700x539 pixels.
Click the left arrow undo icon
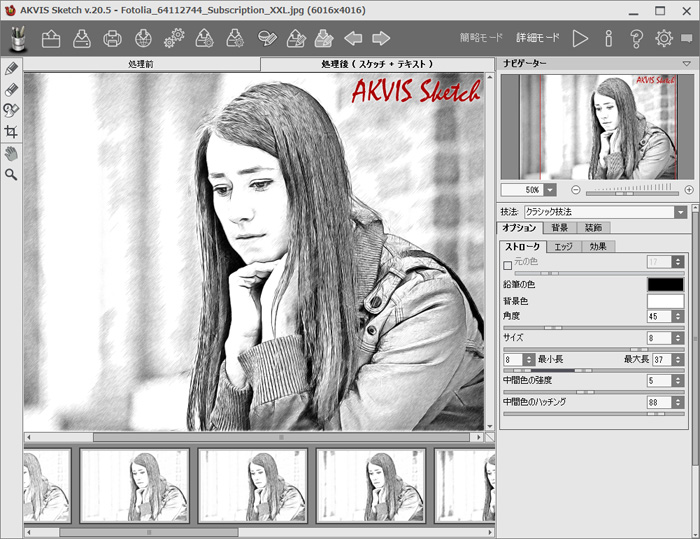point(352,39)
